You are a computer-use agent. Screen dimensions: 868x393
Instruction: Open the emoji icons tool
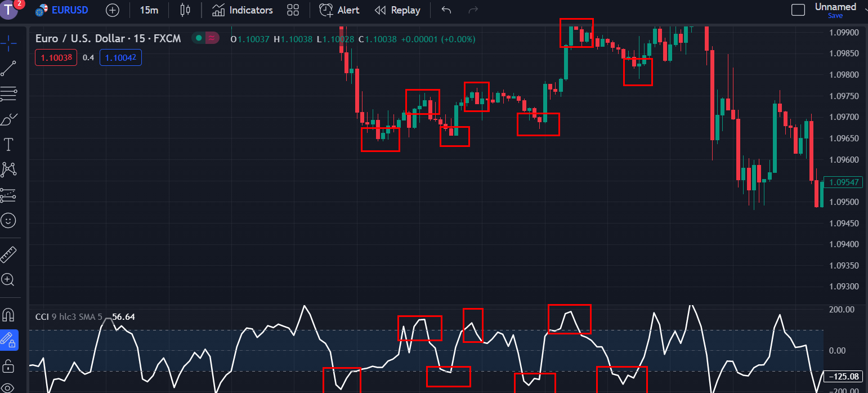tap(8, 220)
